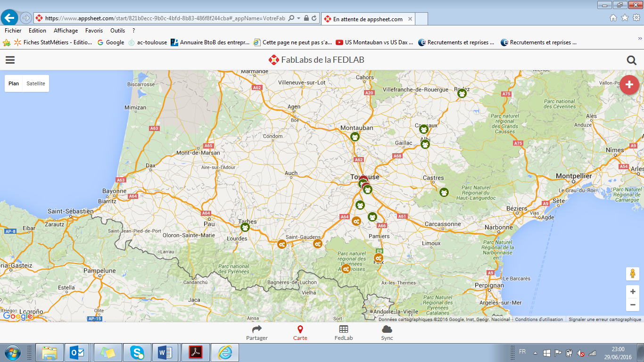Open the hamburger menu in the FabLabs app
Image resolution: width=644 pixels, height=362 pixels.
[x=10, y=60]
